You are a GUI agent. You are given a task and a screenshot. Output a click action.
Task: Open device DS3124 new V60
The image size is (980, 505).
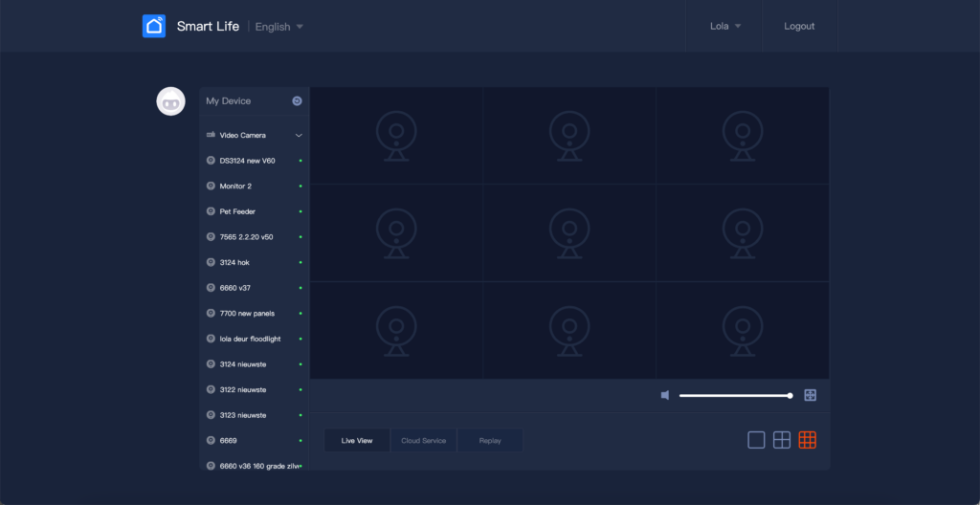254,161
